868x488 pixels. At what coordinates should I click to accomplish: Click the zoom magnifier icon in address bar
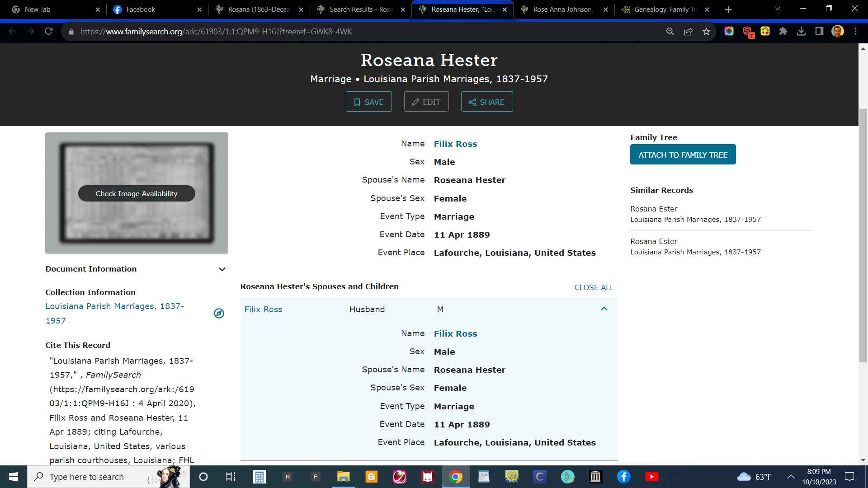point(670,32)
